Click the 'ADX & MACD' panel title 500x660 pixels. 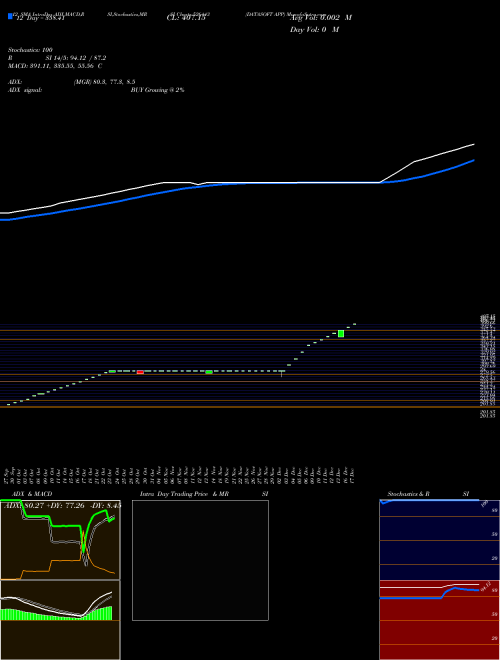pyautogui.click(x=32, y=494)
